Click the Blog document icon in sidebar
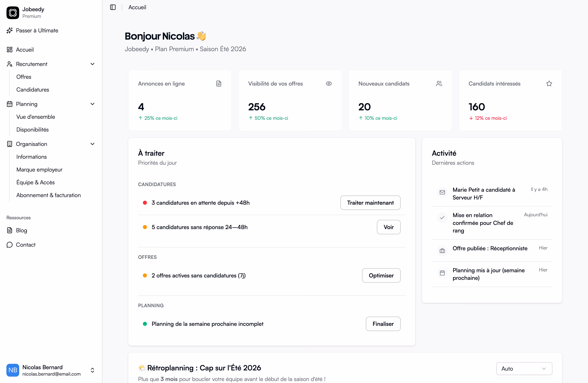The height and width of the screenshot is (383, 588). (10, 230)
